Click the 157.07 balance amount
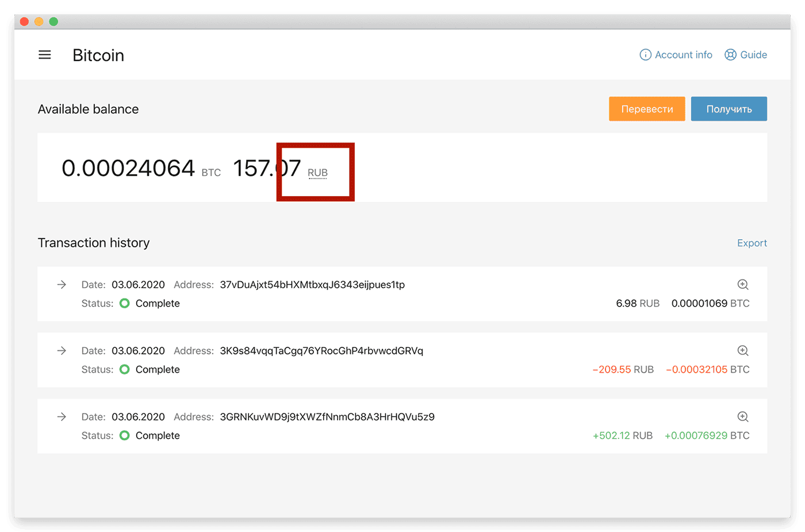Image resolution: width=805 pixels, height=532 pixels. click(x=267, y=168)
